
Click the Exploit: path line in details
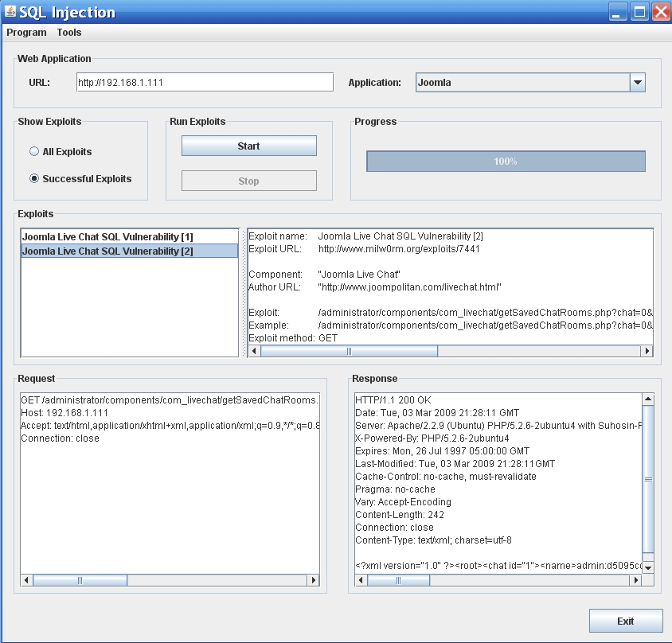(451, 312)
